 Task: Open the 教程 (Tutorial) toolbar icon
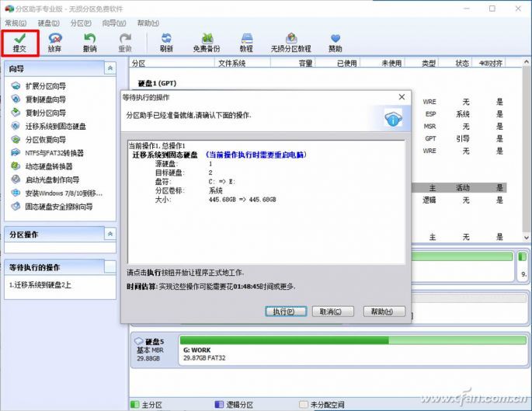pos(246,42)
